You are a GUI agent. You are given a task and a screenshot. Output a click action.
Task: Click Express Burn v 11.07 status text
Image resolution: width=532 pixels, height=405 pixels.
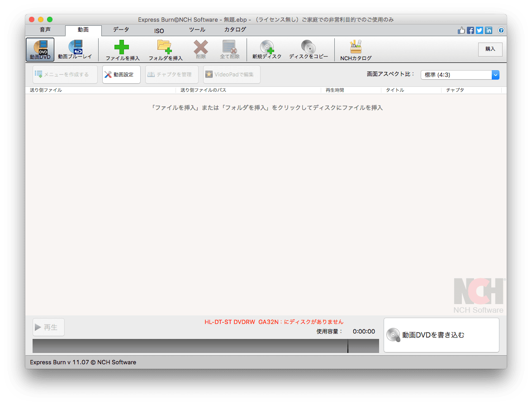pyautogui.click(x=83, y=362)
